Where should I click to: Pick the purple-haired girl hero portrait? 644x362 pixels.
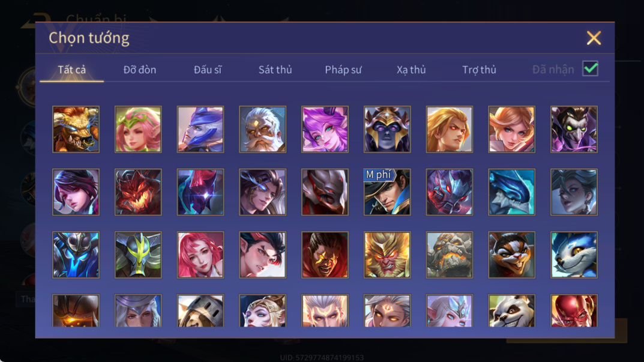click(325, 130)
